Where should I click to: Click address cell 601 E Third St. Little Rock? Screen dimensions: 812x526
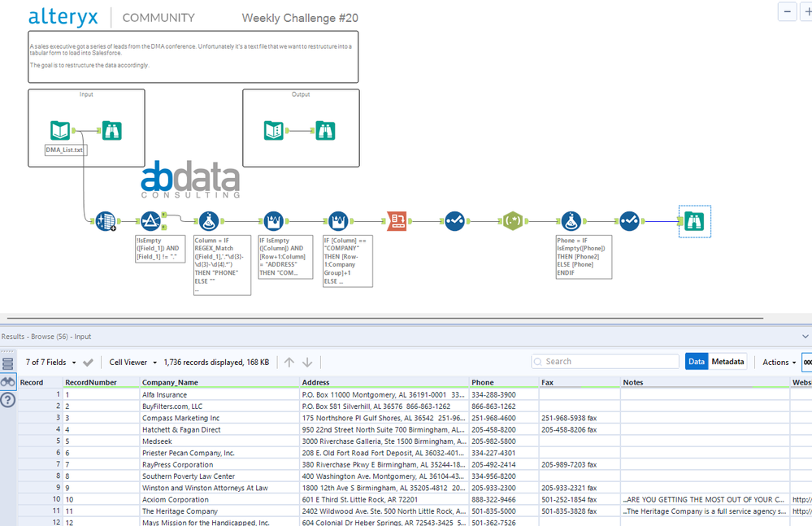pyautogui.click(x=384, y=500)
